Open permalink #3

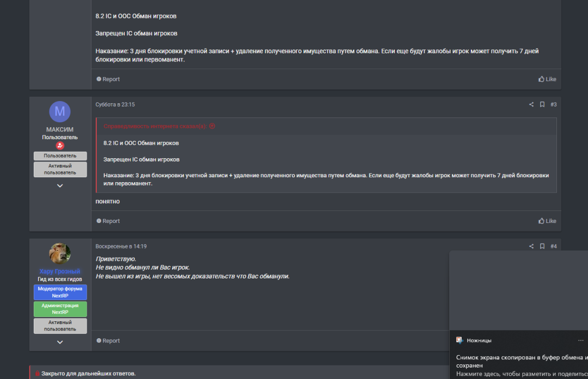tap(554, 104)
